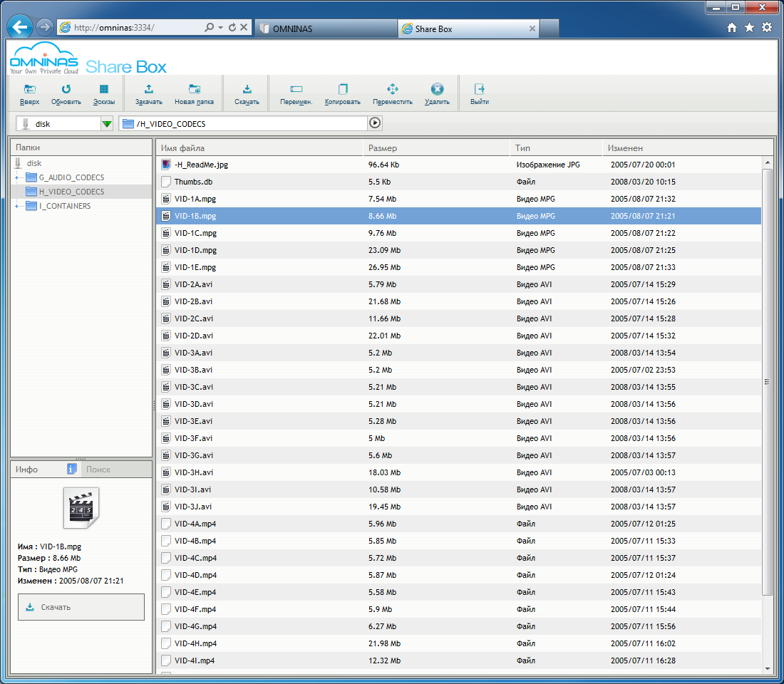This screenshot has height=684, width=784.
Task: Click the Вверх (Up) toolbar icon
Action: click(29, 90)
